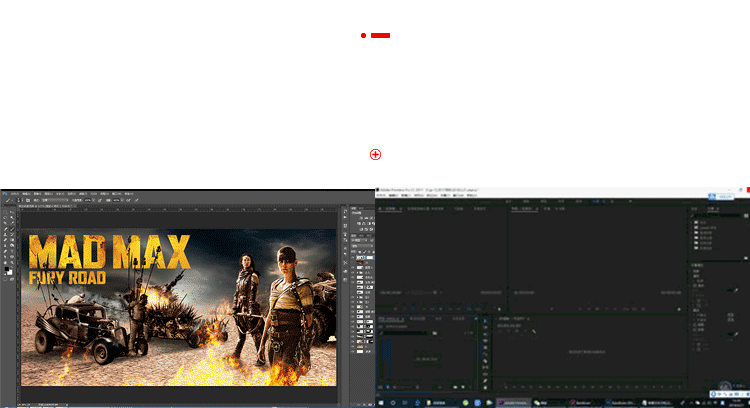Click New Item icon in Premiere project panel
The height and width of the screenshot is (408, 750).
coord(463,387)
